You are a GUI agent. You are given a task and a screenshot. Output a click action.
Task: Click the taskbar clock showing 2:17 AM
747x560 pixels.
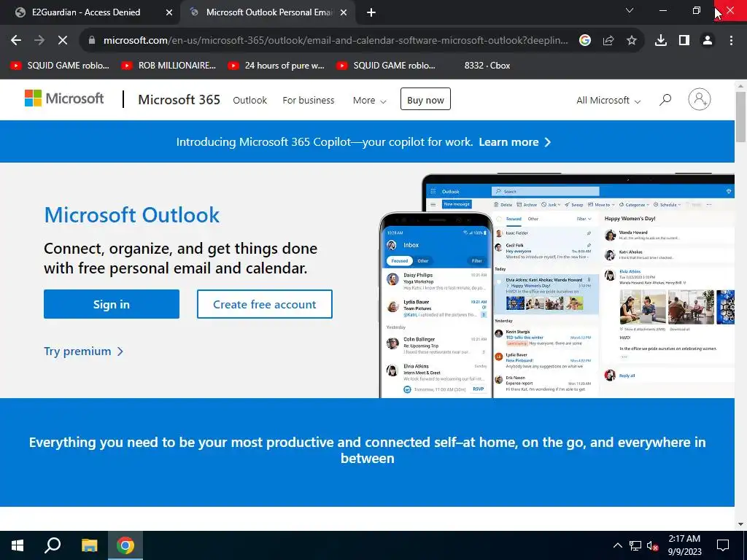684,545
